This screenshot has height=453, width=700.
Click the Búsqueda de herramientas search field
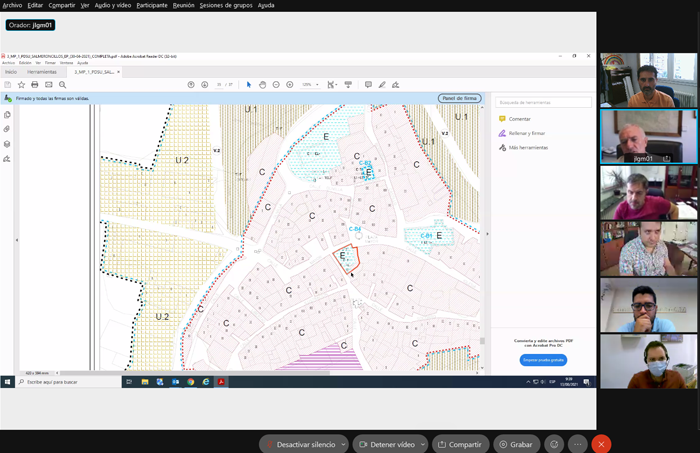543,102
